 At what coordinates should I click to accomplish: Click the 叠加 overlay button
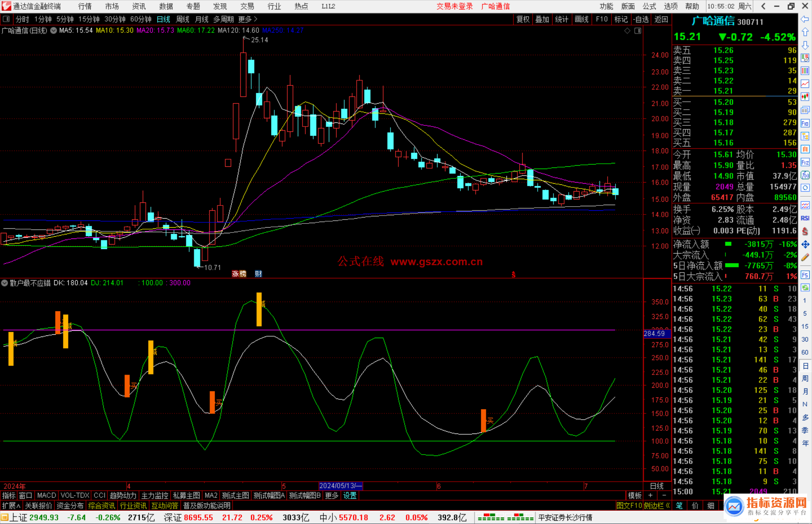(x=542, y=19)
